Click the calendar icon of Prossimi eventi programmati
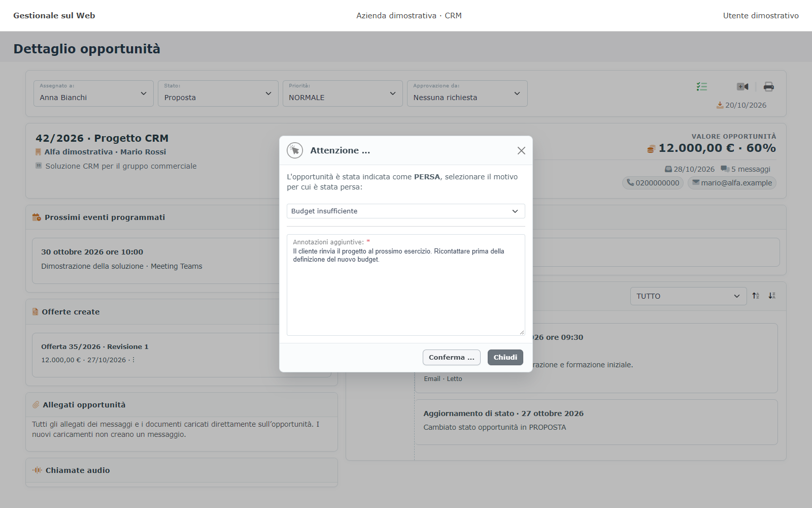812x508 pixels. pyautogui.click(x=37, y=217)
